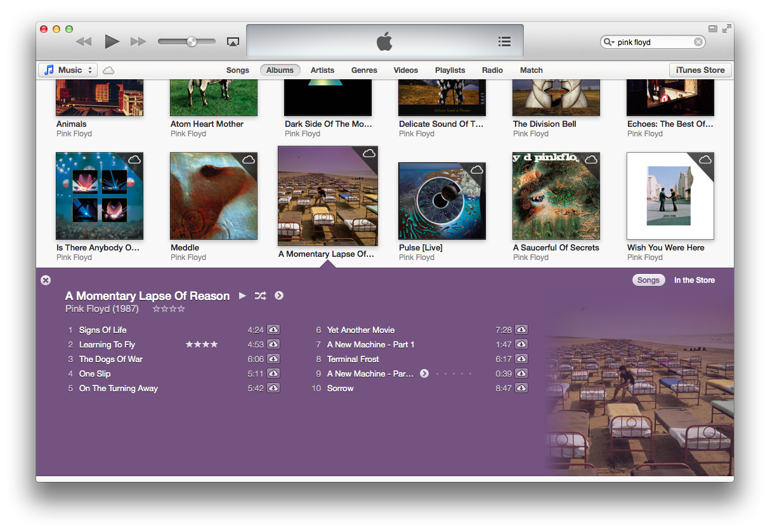Select the Signs Of Life track title
The height and width of the screenshot is (532, 770).
pos(103,330)
